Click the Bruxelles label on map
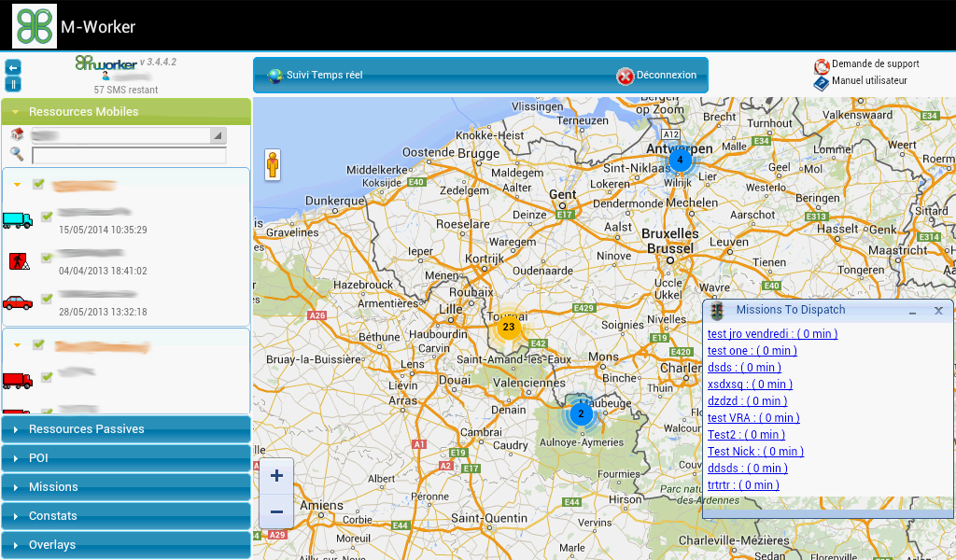The width and height of the screenshot is (956, 560). tap(670, 233)
